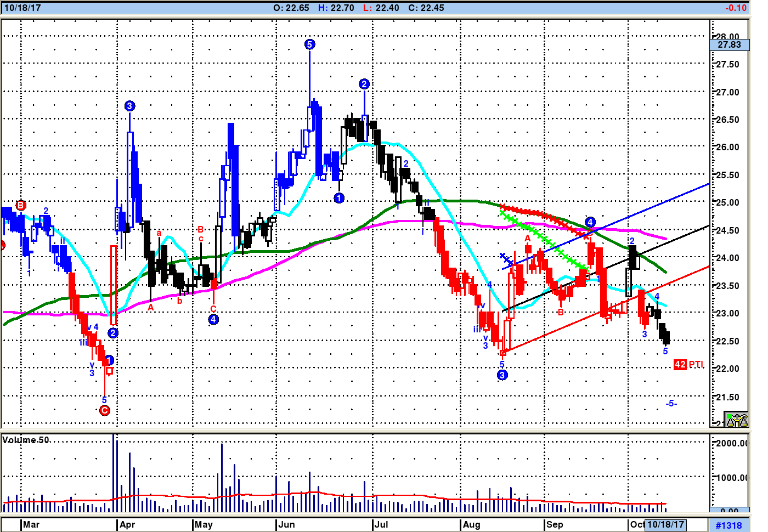The width and height of the screenshot is (768, 532).
Task: Select the circled red C wave marker
Action: pyautogui.click(x=105, y=410)
